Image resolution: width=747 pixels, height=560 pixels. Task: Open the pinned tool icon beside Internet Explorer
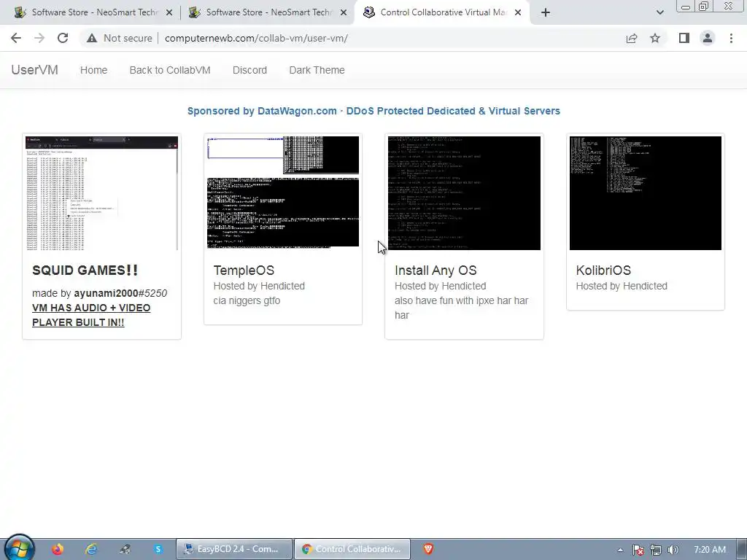click(x=125, y=549)
